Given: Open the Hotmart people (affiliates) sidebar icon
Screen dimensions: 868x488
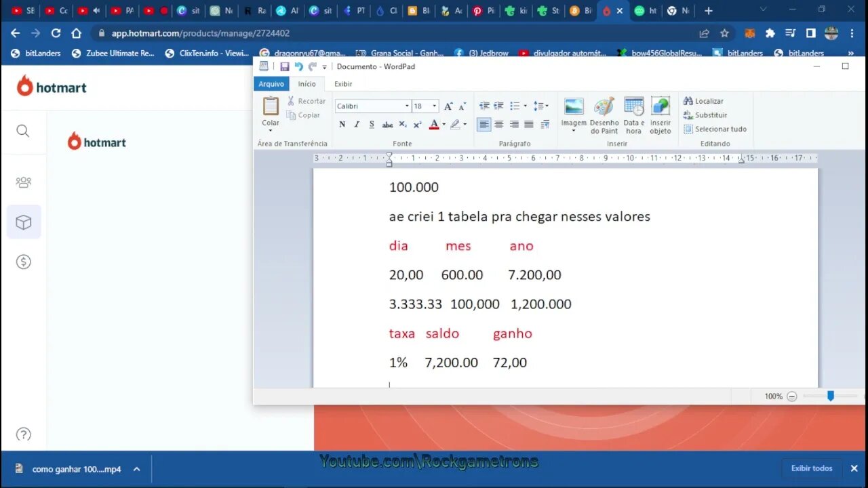Looking at the screenshot, I should 24,182.
